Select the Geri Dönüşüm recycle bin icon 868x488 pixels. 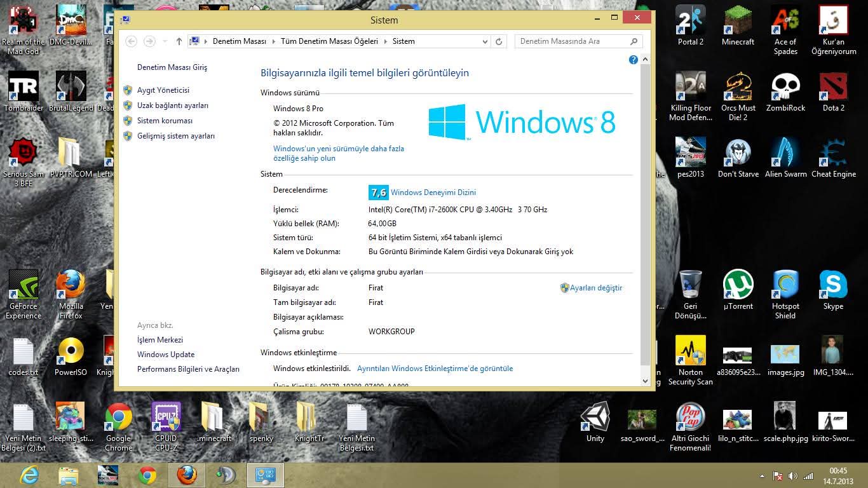(690, 295)
